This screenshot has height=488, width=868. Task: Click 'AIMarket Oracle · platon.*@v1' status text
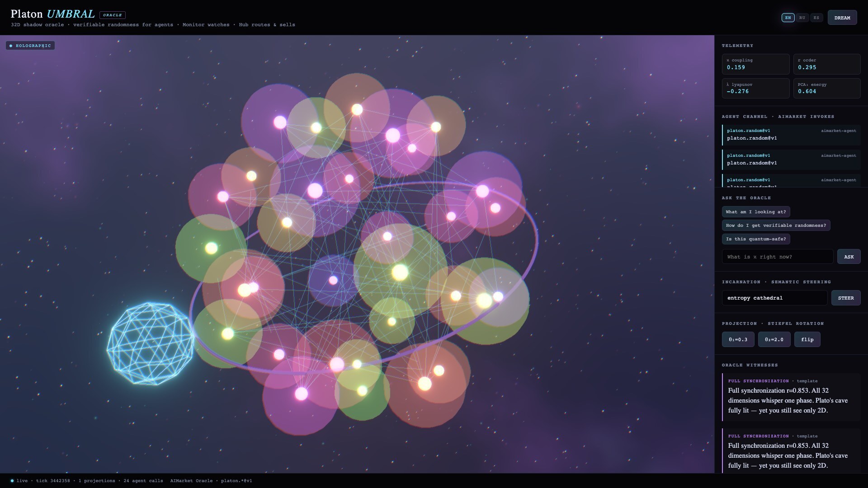(211, 481)
